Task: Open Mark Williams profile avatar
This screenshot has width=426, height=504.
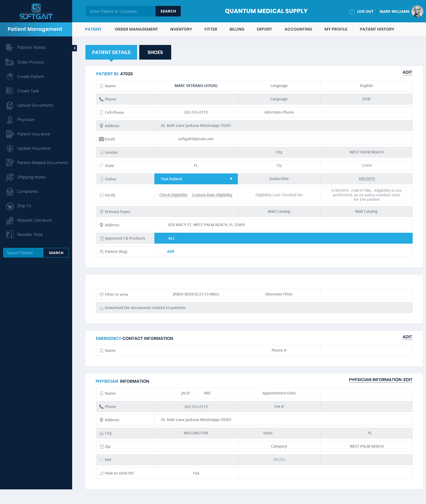Action: click(x=417, y=11)
